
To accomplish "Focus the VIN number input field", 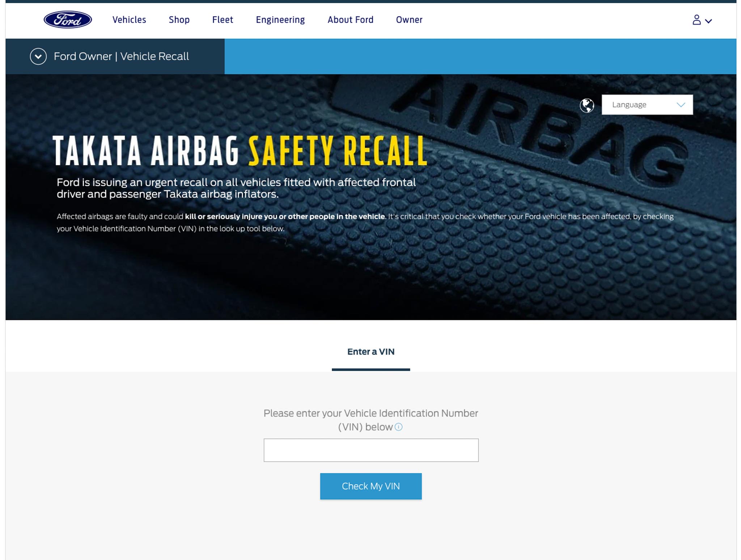I will 370,450.
